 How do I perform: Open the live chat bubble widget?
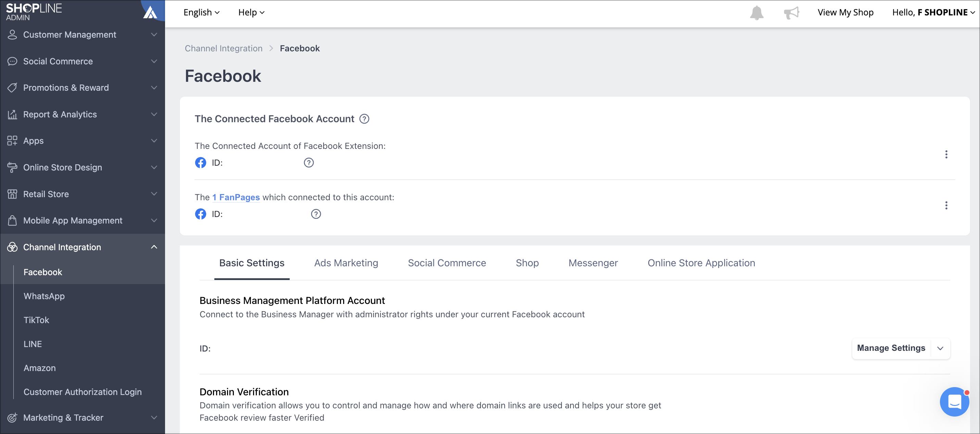955,402
